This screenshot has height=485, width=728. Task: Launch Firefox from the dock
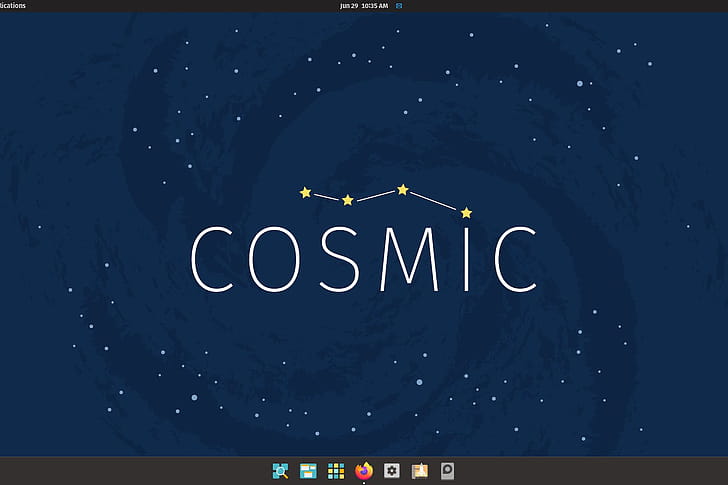(364, 470)
